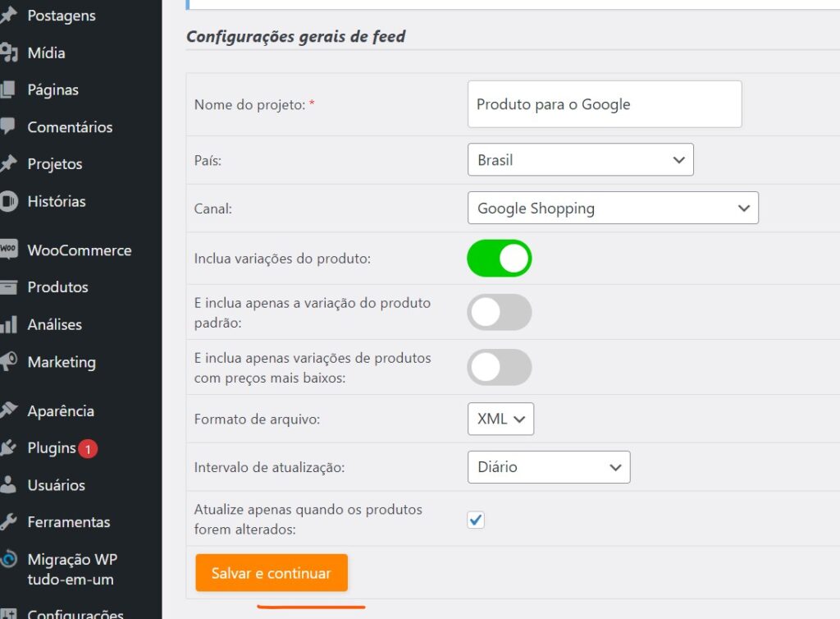This screenshot has height=619, width=840.
Task: Click the Marketing megaphone icon
Action: [x=9, y=362]
